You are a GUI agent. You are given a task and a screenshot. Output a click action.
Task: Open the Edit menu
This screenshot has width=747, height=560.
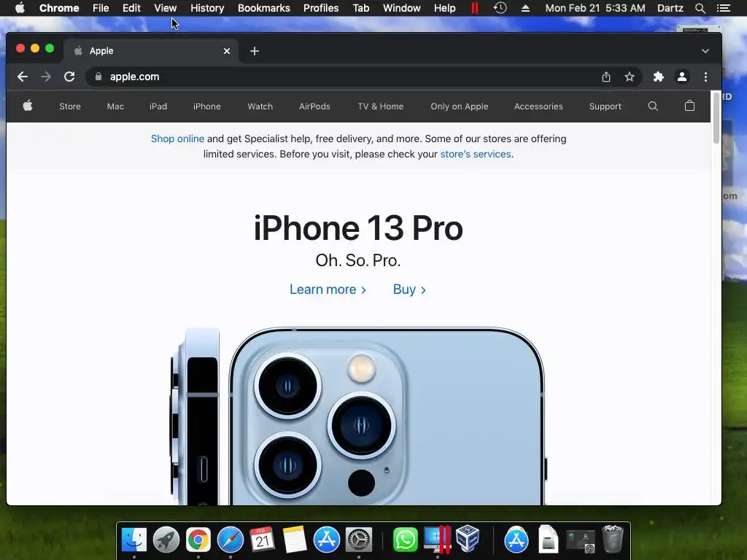pos(131,8)
